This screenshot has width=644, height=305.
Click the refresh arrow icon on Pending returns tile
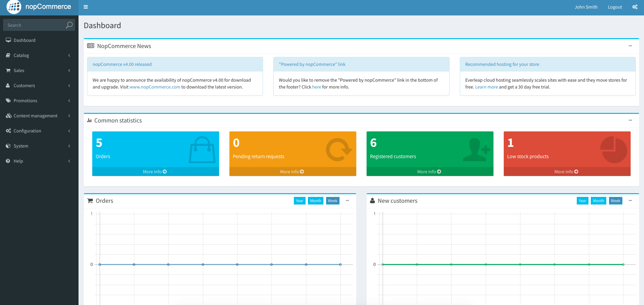click(339, 150)
